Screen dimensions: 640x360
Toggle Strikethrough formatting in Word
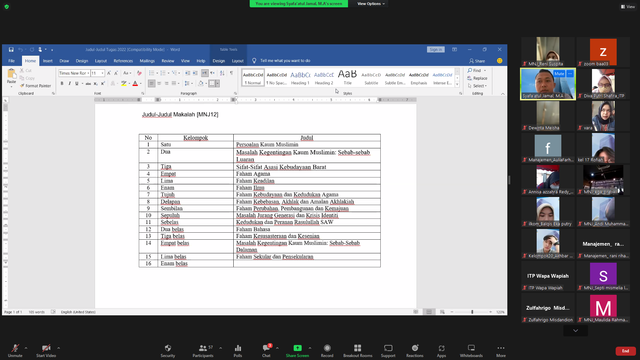[x=88, y=84]
